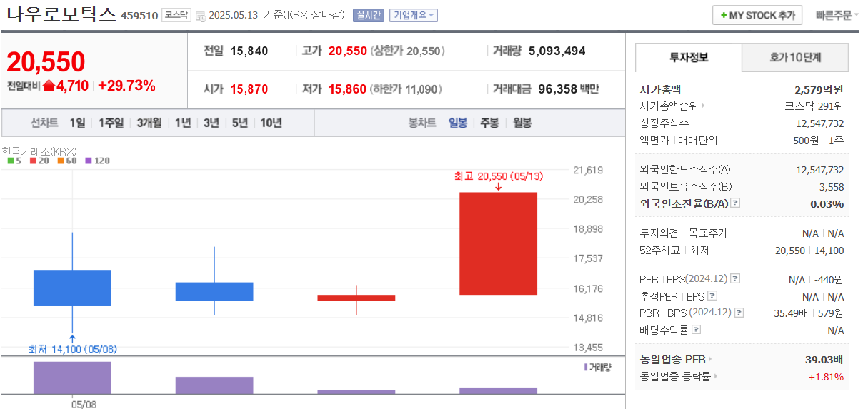868x409 pixels.
Task: Click the 한국거래소(KRX) chart label
Action: (39, 151)
